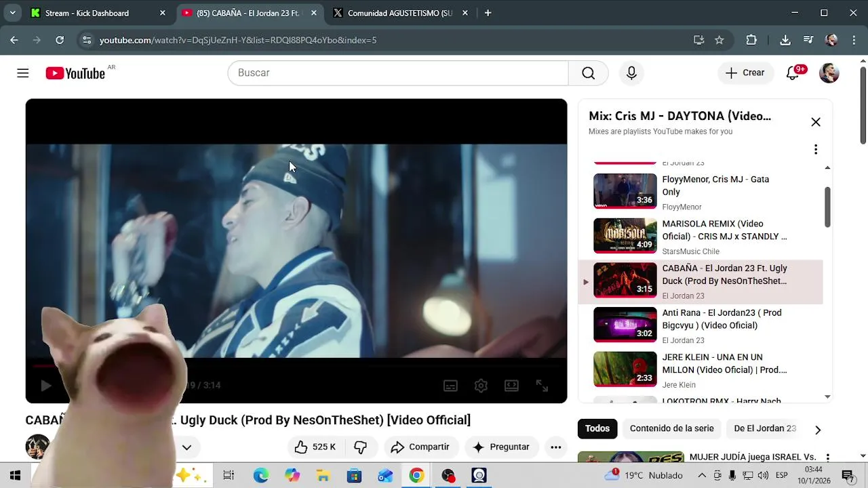
Task: Play Anti Rana from the playlist
Action: (701, 325)
